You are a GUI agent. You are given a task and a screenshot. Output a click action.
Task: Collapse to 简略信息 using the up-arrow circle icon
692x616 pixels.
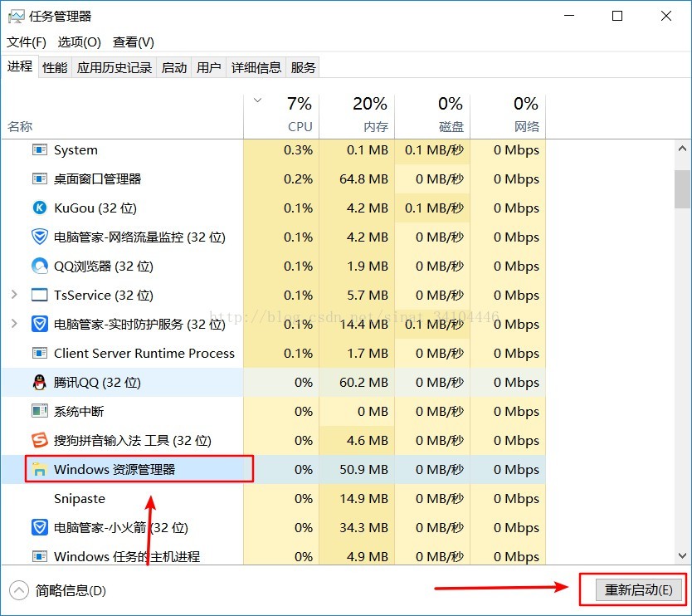point(19,590)
